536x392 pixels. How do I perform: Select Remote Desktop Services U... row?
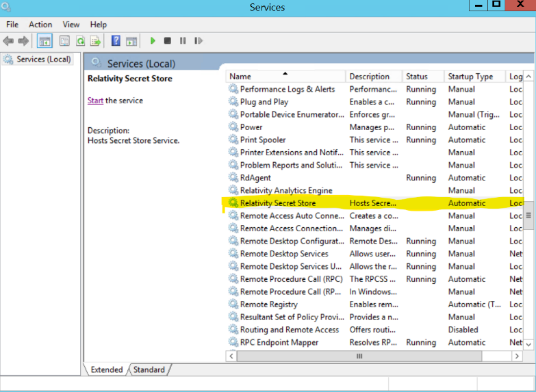tap(375, 266)
